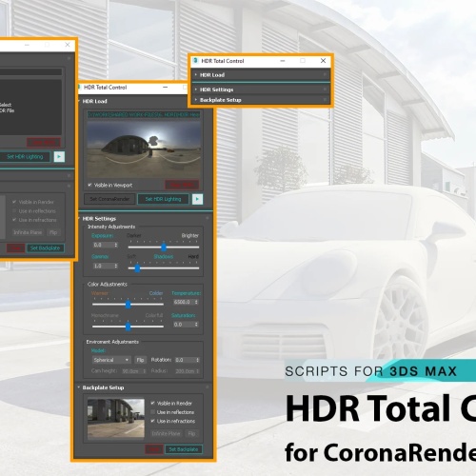Click the Select HDR File preview area in left window

[x=30, y=108]
